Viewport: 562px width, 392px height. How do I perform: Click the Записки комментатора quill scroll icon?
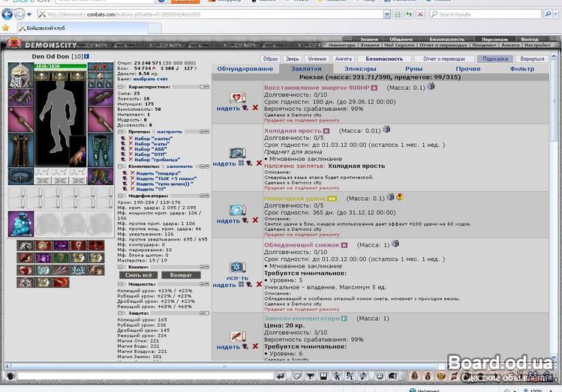pyautogui.click(x=237, y=336)
